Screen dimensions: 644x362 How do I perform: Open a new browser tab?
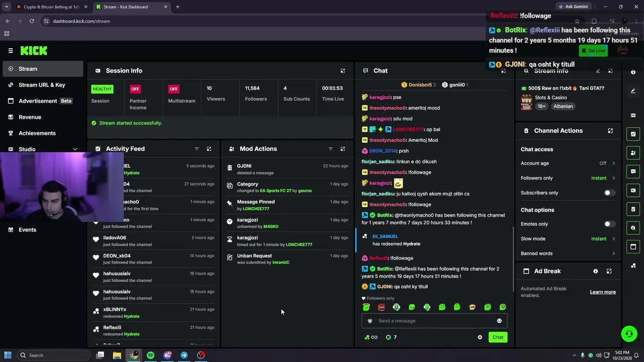[x=178, y=7]
